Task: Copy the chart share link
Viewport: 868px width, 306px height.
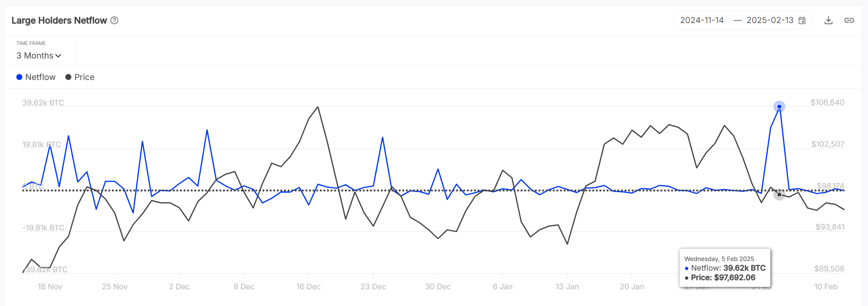Action: [849, 20]
